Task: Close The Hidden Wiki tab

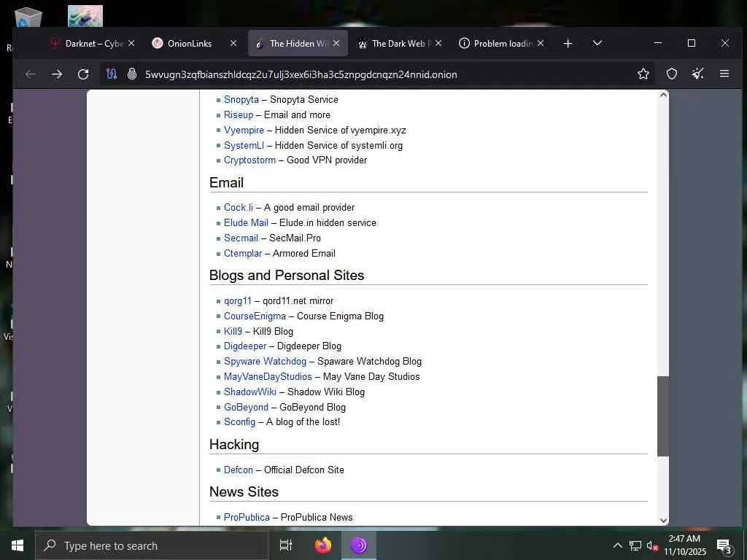Action: (336, 43)
